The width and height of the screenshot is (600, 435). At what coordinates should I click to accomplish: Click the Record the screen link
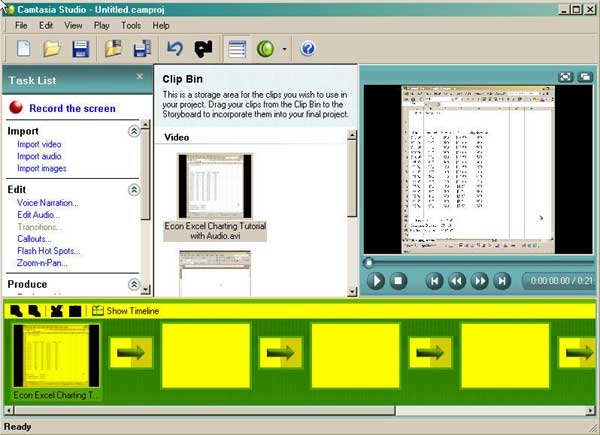(x=72, y=108)
